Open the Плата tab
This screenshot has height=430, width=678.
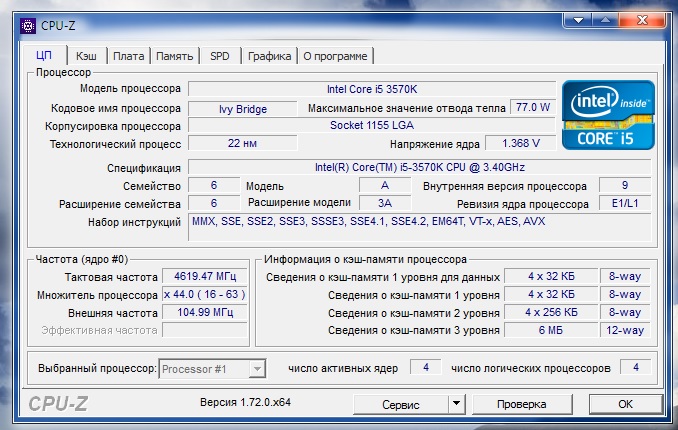(x=128, y=56)
